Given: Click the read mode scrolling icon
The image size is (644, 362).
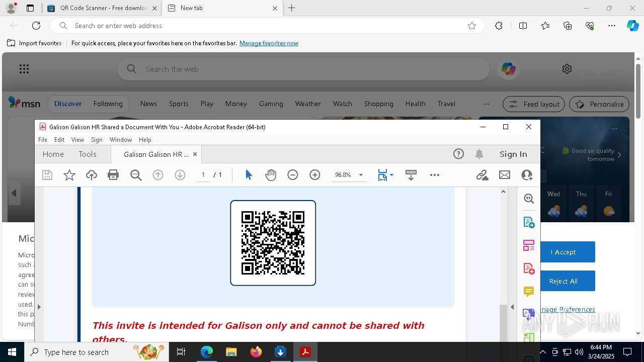Looking at the screenshot, I should (x=411, y=175).
